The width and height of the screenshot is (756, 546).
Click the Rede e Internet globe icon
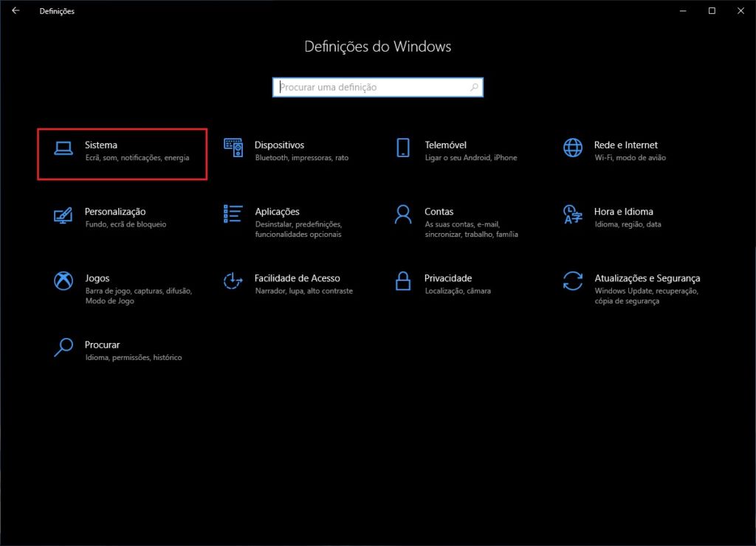[573, 148]
